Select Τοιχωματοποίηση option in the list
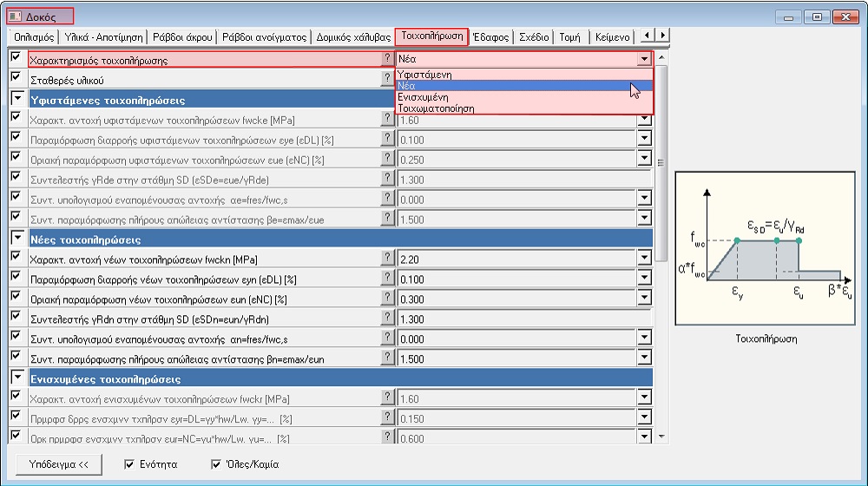This screenshot has height=486, width=868. coord(435,108)
